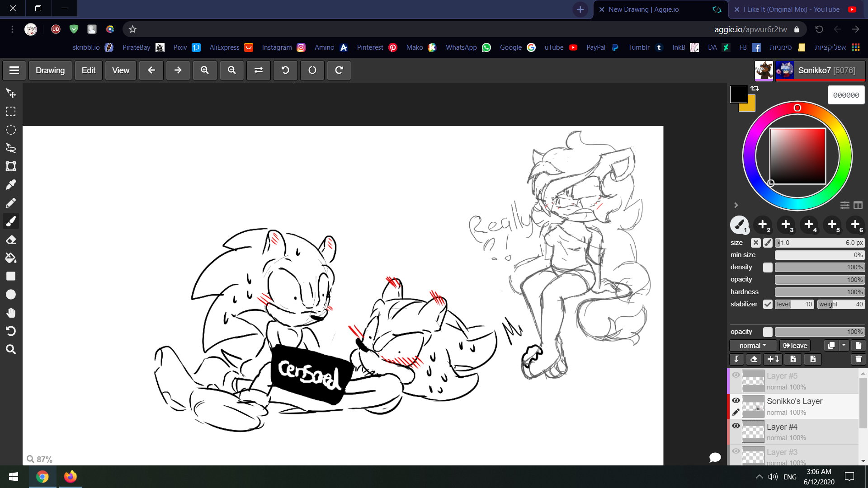Select the Paint Bucket fill tool

[11, 258]
